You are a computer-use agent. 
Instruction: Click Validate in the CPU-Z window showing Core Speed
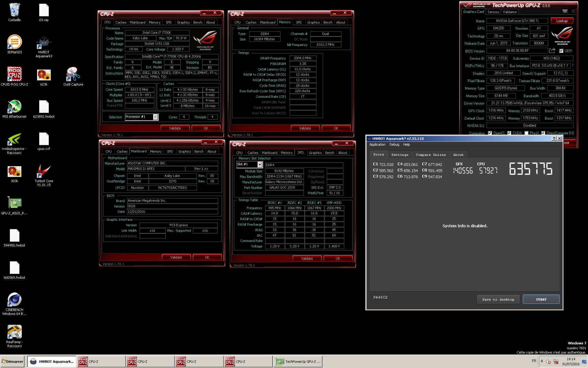175,128
